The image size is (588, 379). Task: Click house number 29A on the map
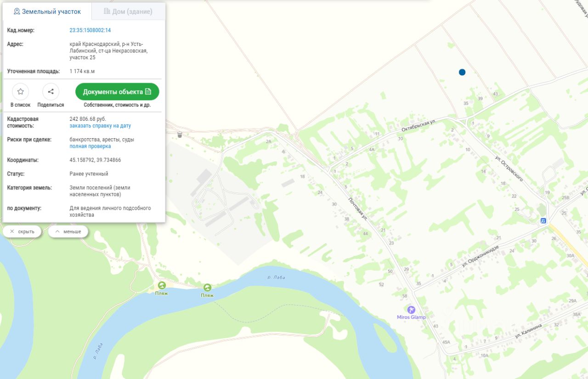coord(572,301)
